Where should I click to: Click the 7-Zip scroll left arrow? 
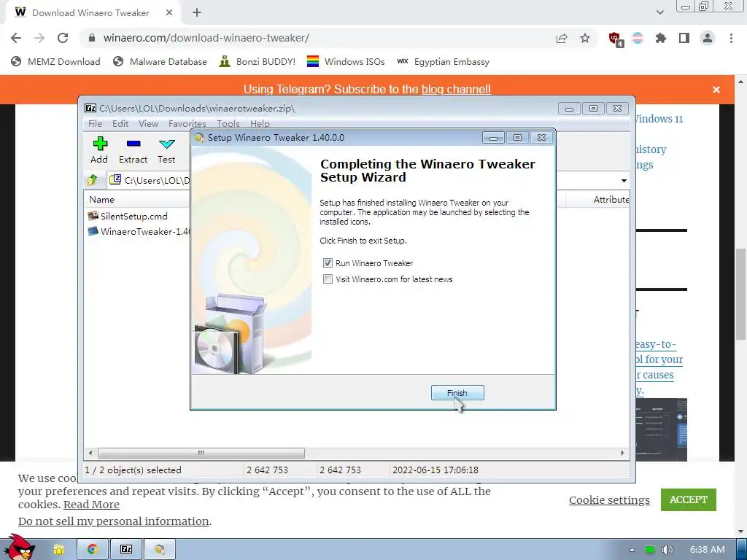91,453
